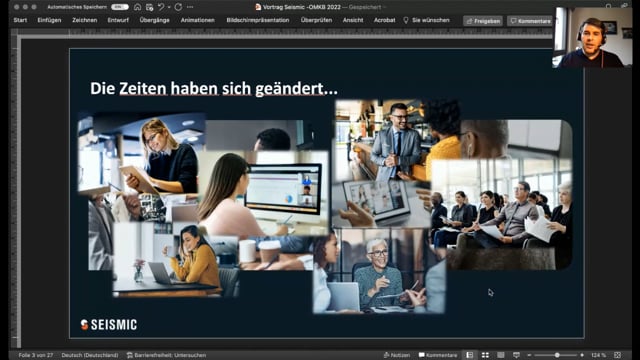Image resolution: width=640 pixels, height=360 pixels.
Task: Open the document title dropdown after Gespeichert
Action: click(384, 7)
